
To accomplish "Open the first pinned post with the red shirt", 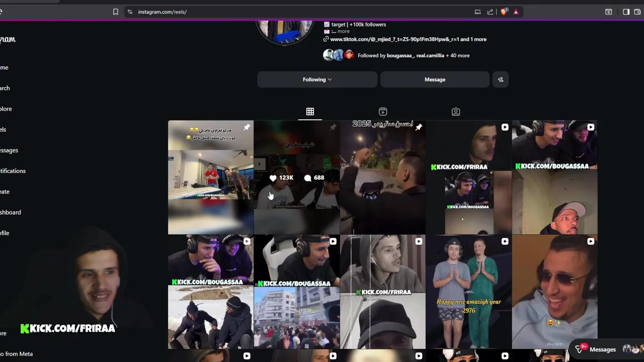I will coord(211,177).
